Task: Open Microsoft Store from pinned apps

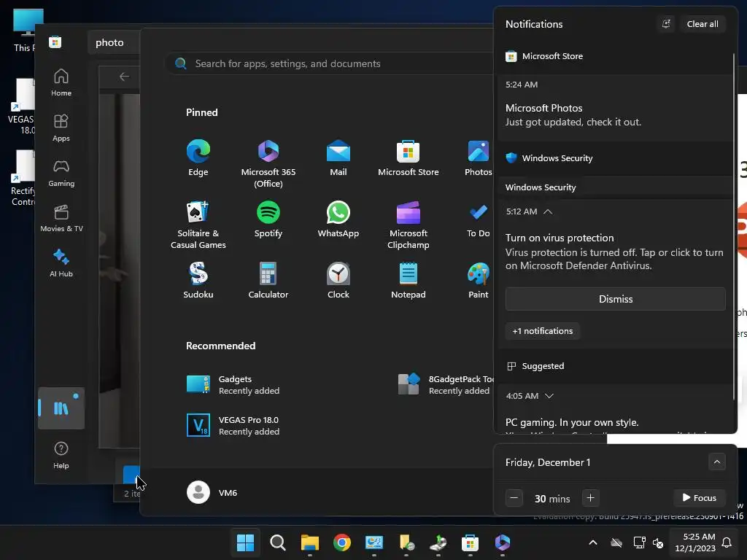Action: point(409,158)
